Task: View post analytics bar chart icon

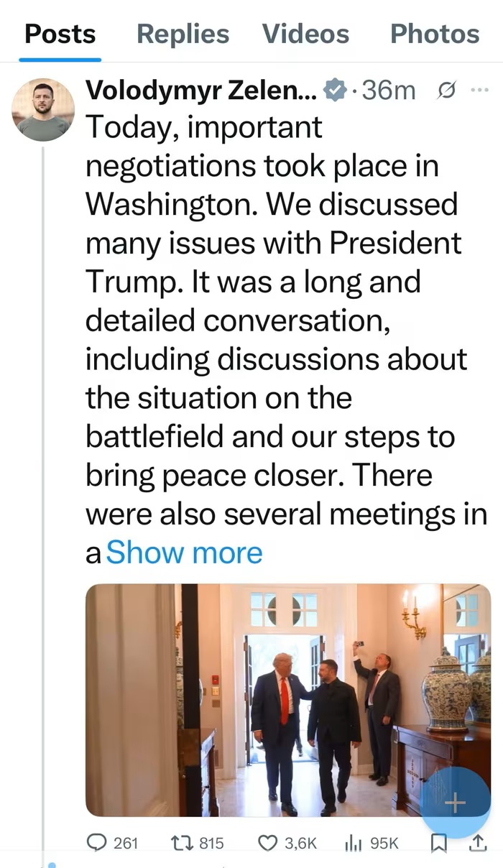Action: (353, 843)
